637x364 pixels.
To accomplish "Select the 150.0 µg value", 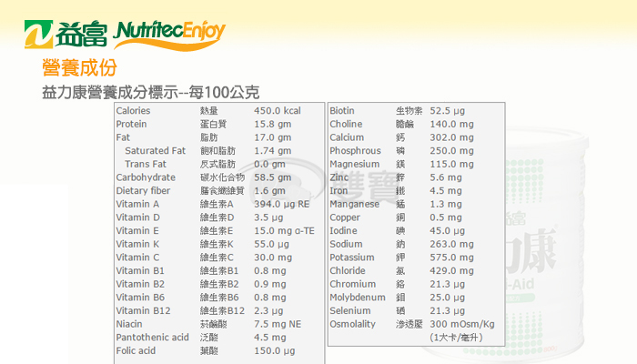I will coord(275,351).
